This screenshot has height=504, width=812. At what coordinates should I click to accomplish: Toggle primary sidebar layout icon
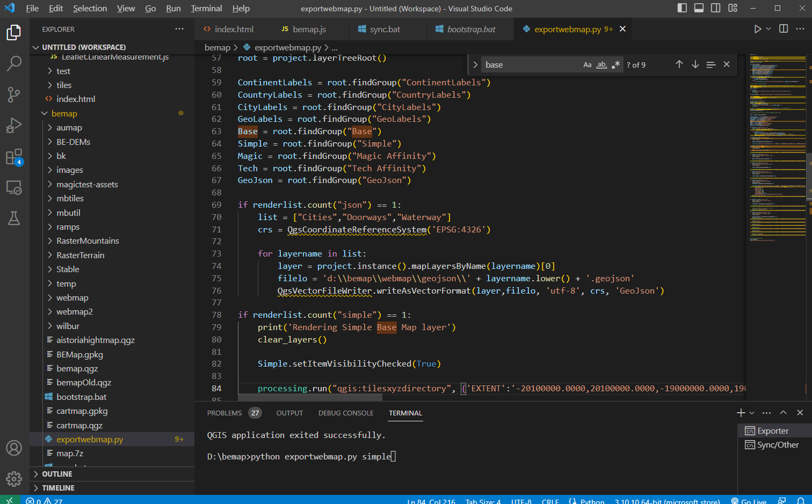click(682, 8)
